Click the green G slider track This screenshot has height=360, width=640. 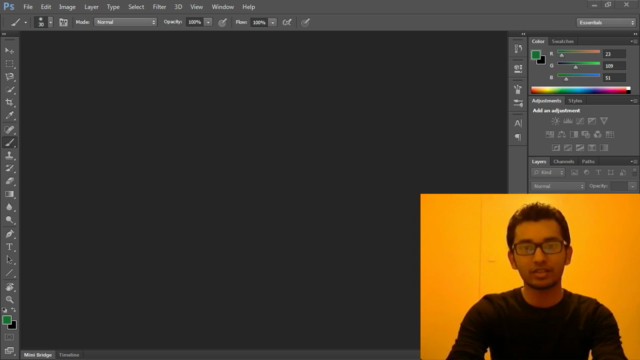[x=578, y=64]
